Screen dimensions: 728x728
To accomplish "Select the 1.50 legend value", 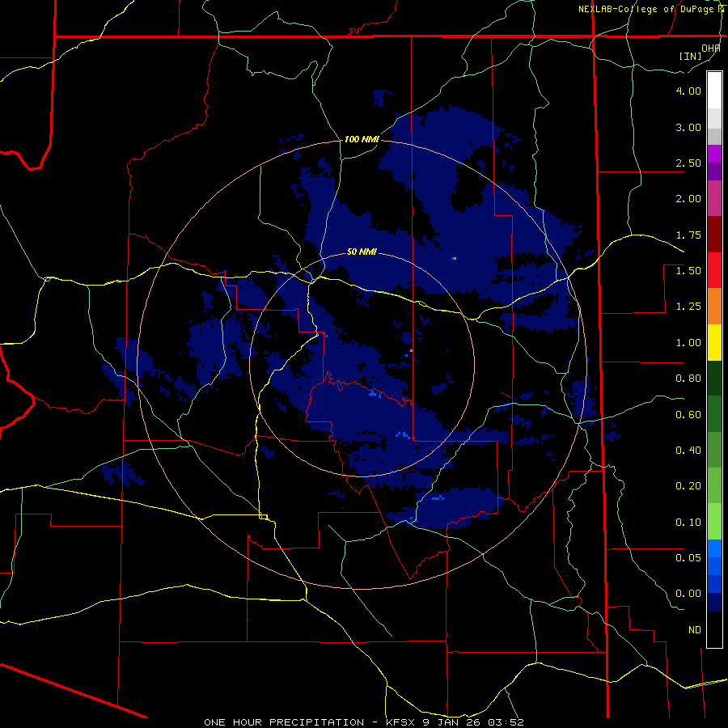I will [688, 271].
